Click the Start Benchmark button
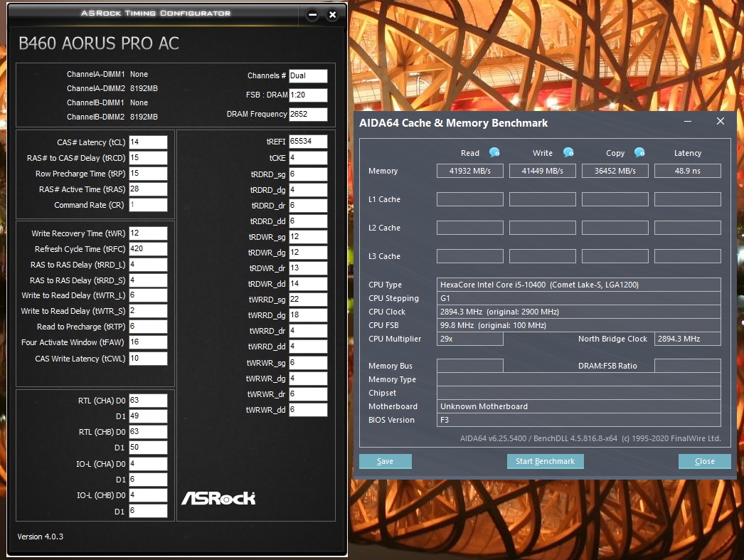 [545, 461]
